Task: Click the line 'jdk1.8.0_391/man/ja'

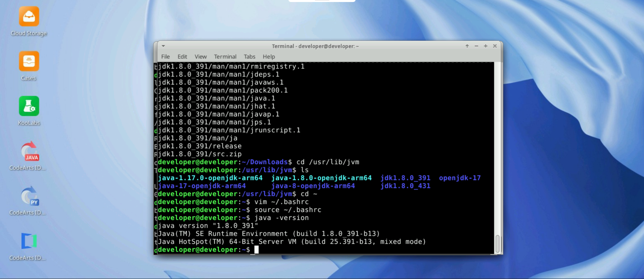Action: [198, 138]
